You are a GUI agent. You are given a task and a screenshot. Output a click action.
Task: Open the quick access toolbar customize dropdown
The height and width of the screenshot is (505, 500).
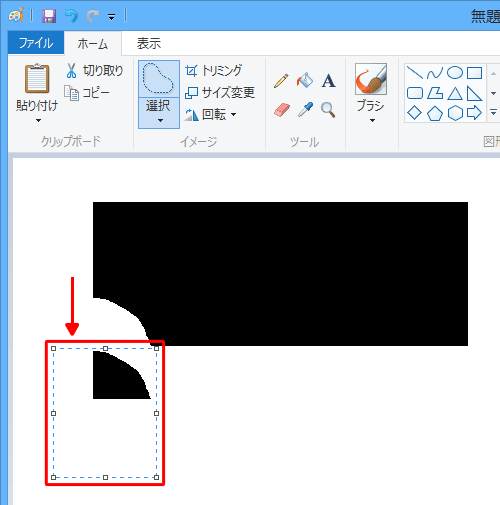point(112,17)
